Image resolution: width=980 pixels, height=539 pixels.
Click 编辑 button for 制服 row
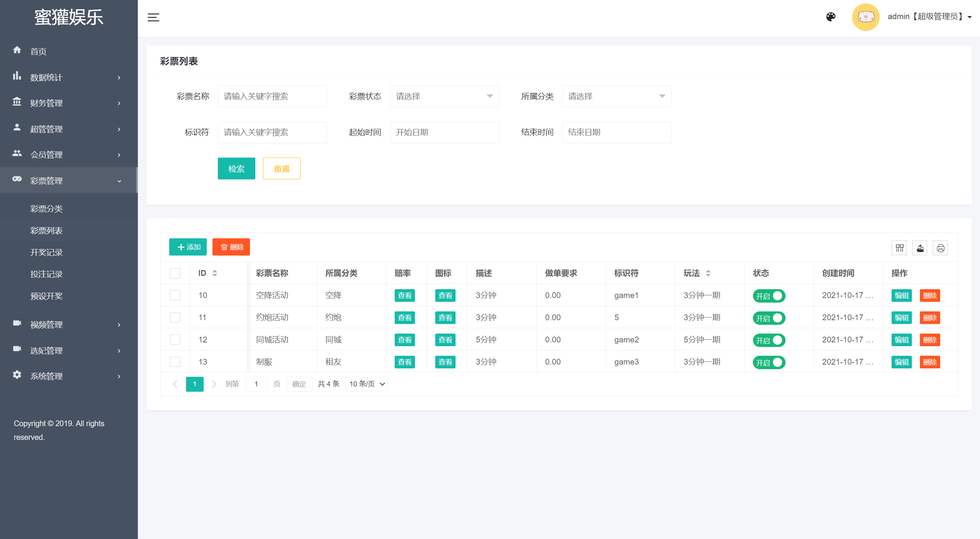[x=902, y=362]
